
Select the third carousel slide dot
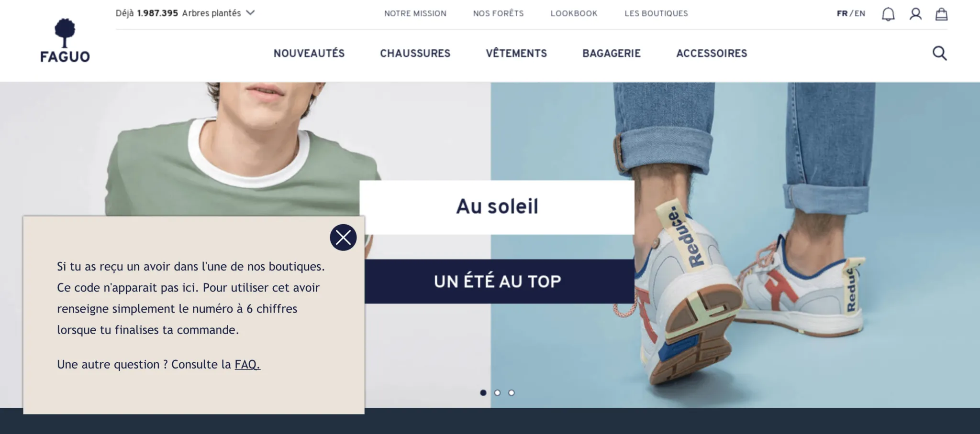tap(512, 393)
